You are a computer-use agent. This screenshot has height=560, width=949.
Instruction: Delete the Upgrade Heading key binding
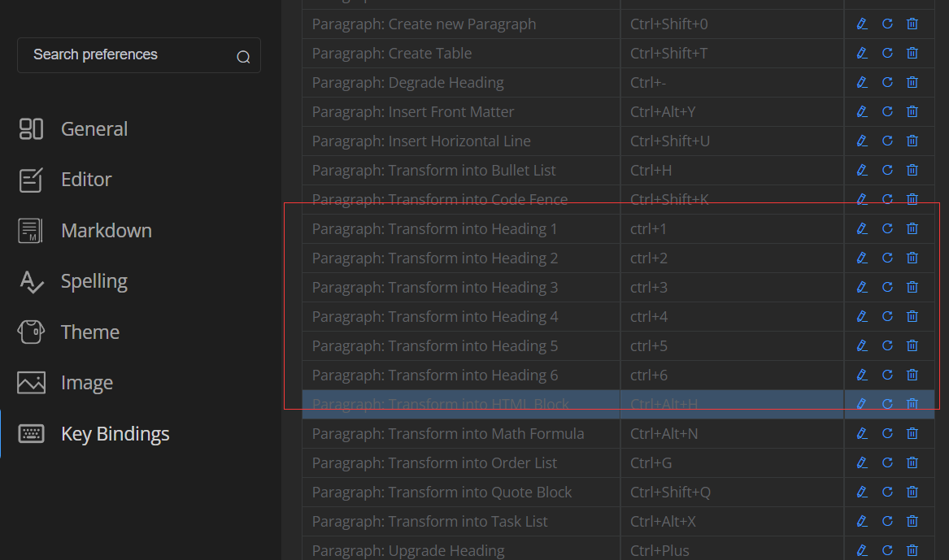[x=912, y=550]
